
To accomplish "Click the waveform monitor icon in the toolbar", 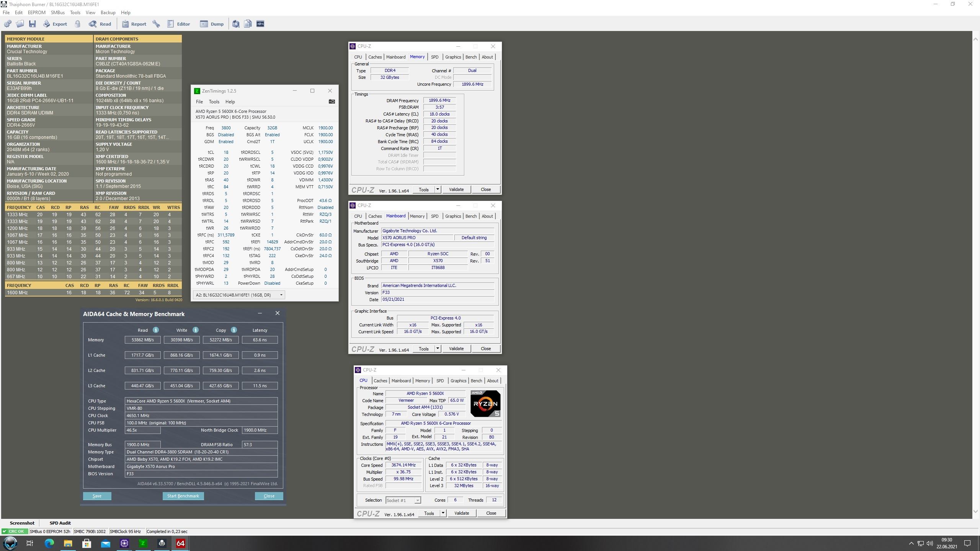I will click(260, 24).
